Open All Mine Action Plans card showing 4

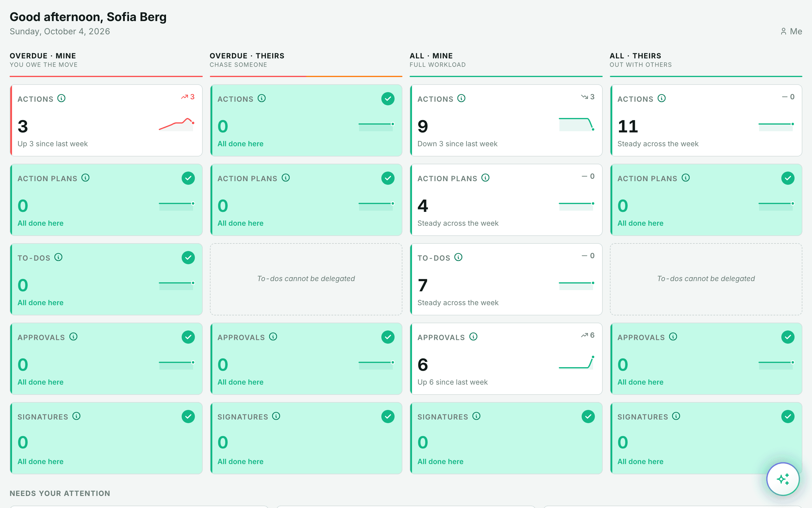point(506,200)
